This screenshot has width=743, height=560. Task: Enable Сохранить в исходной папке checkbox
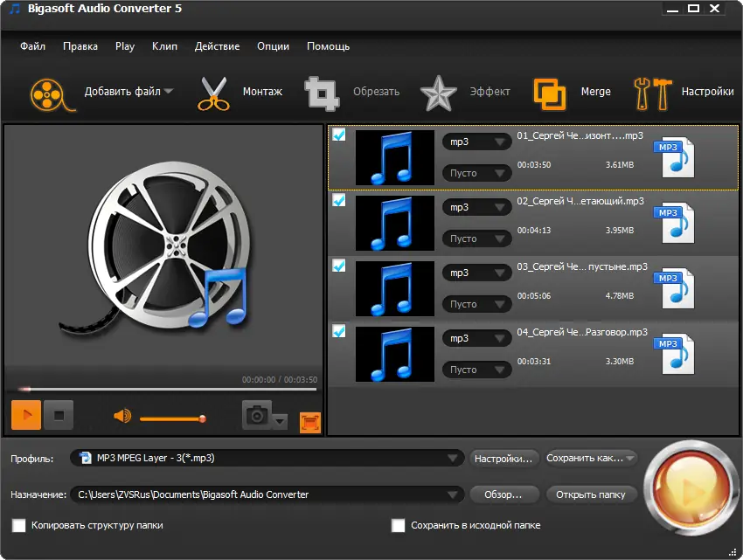398,525
